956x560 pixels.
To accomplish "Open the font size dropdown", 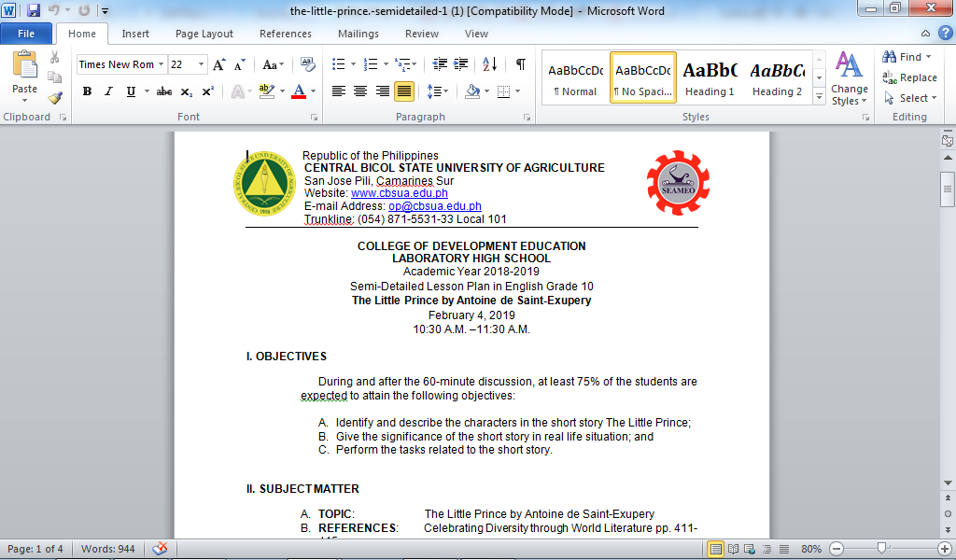I will pyautogui.click(x=202, y=64).
